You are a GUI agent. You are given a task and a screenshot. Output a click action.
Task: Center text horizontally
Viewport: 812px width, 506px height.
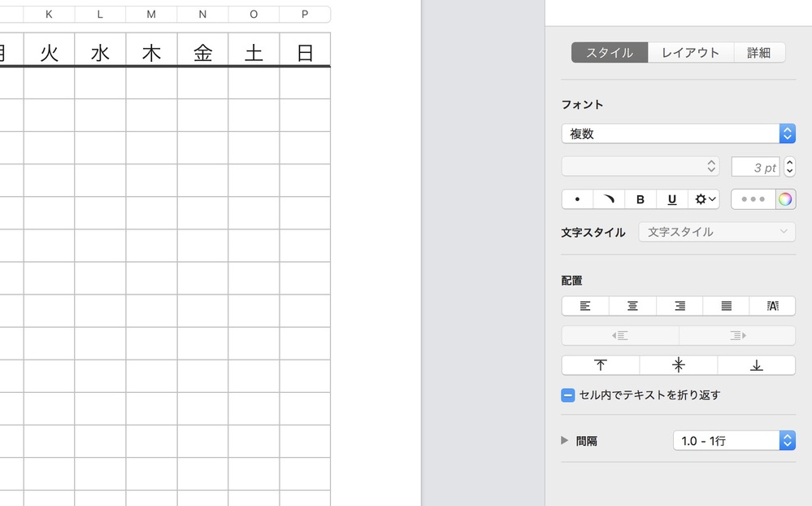(x=632, y=306)
